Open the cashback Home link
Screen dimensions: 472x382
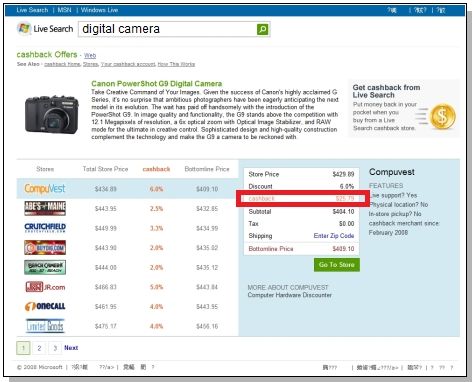(62, 64)
